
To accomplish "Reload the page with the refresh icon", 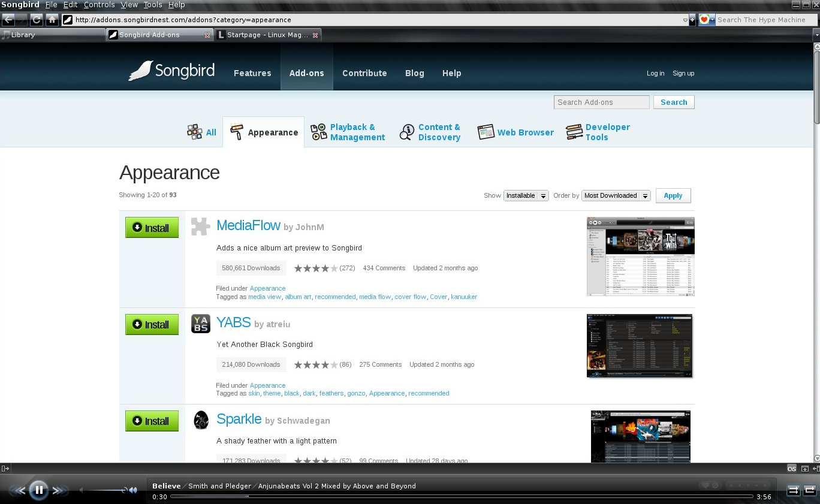I will 37,20.
